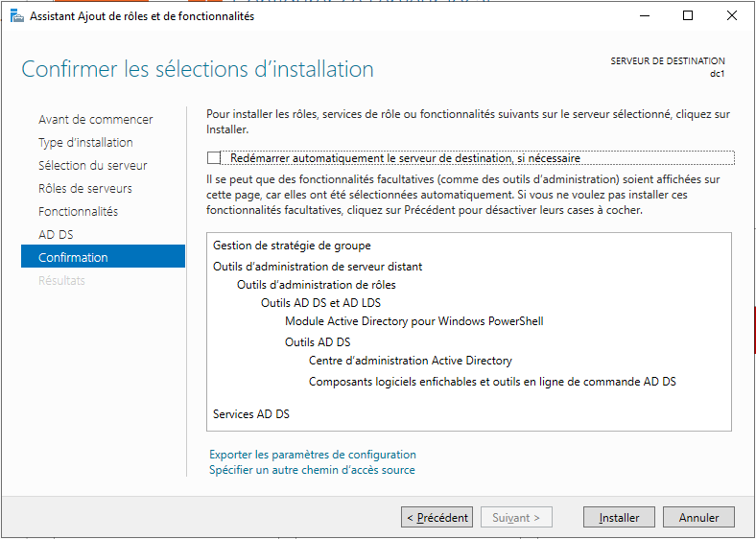The height and width of the screenshot is (539, 756).
Task: Select the highlighted 'Confirmation' step
Action: pyautogui.click(x=73, y=258)
